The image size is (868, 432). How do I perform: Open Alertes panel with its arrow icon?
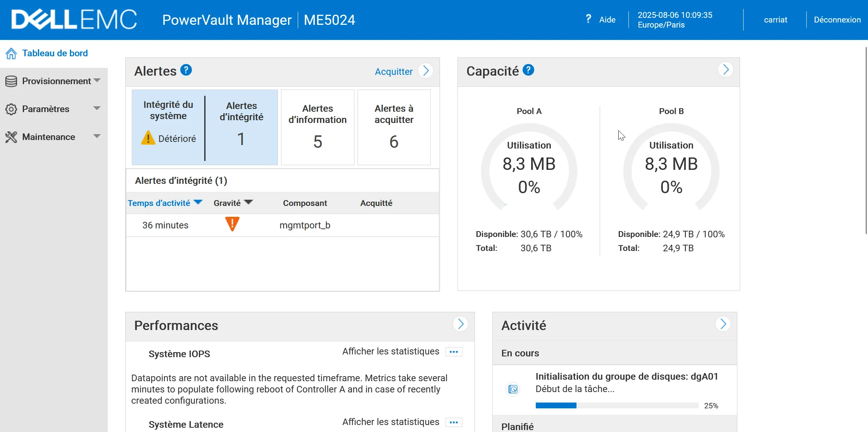tap(426, 71)
